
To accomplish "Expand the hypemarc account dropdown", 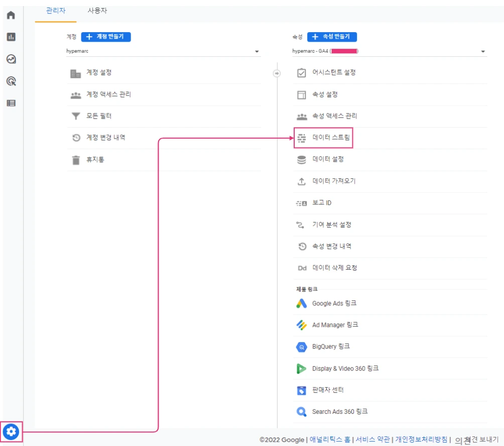I will point(163,51).
